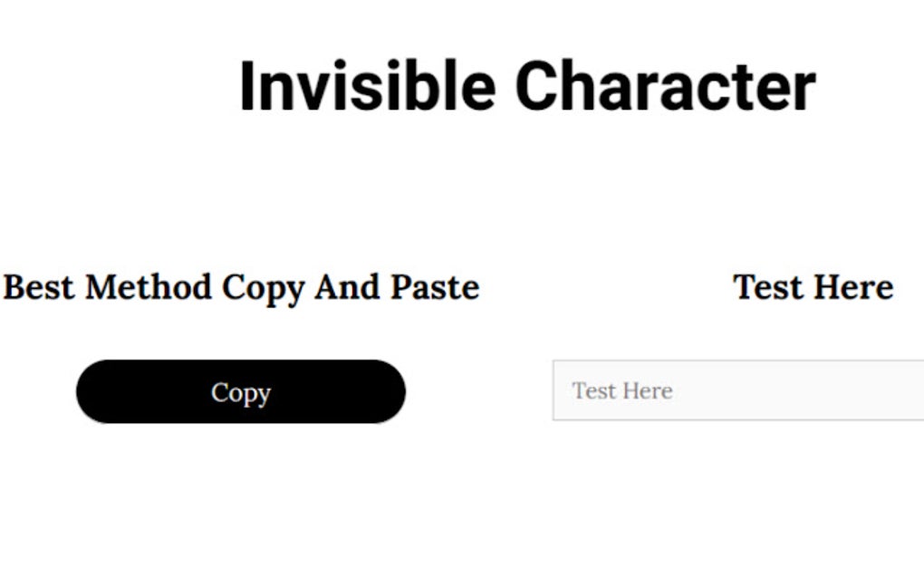Focus the Test Here input field

(x=737, y=390)
